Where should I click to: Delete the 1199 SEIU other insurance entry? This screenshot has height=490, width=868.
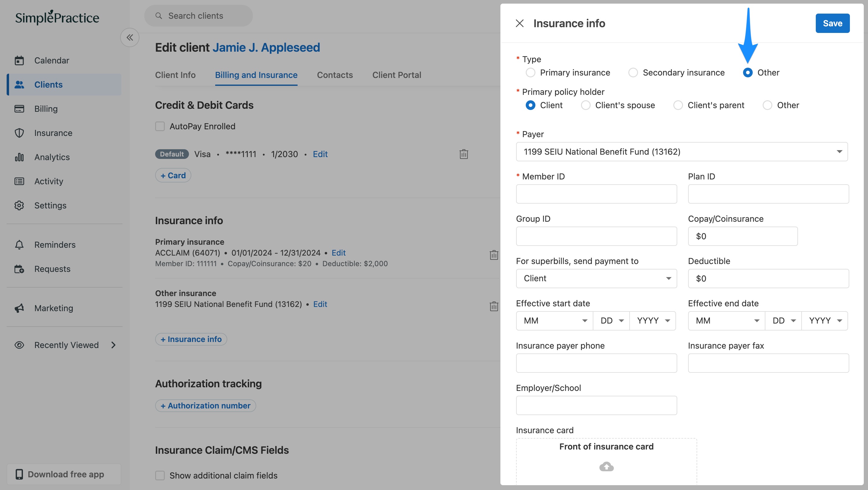(494, 306)
